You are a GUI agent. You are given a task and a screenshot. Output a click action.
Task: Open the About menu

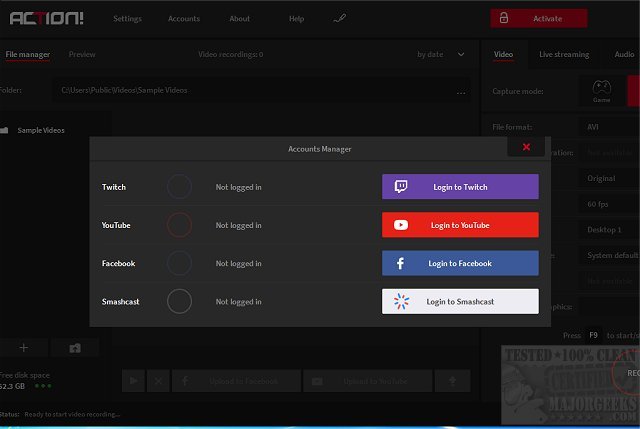[x=240, y=19]
